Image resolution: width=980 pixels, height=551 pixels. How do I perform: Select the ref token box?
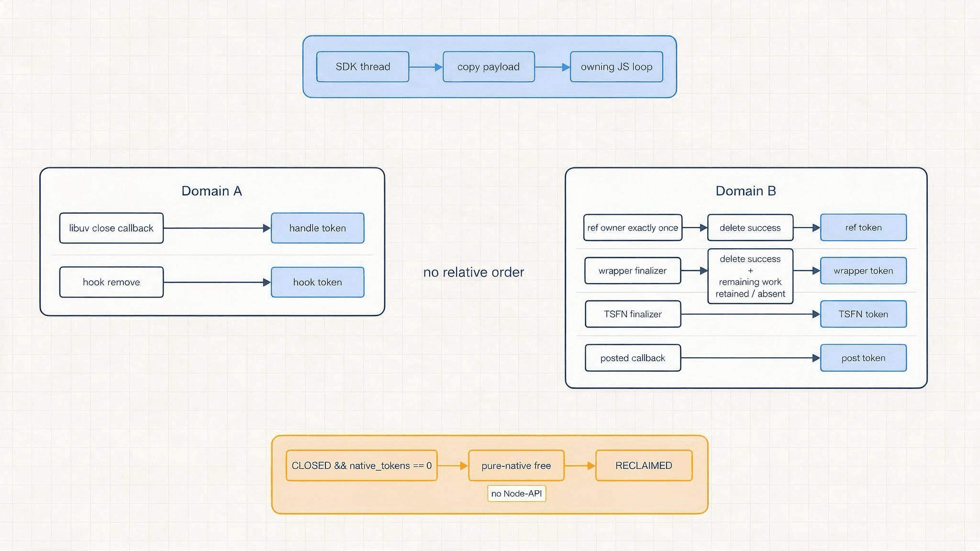click(863, 228)
